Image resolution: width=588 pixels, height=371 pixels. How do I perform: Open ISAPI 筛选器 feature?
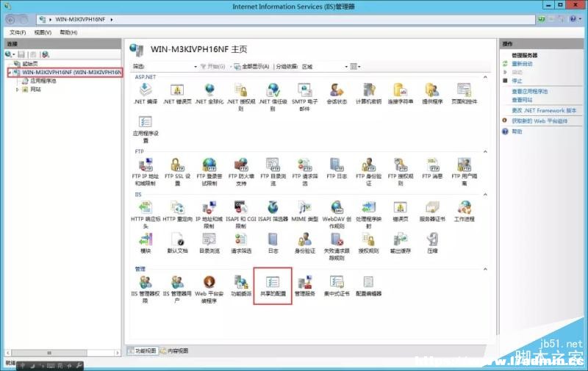[x=273, y=211]
